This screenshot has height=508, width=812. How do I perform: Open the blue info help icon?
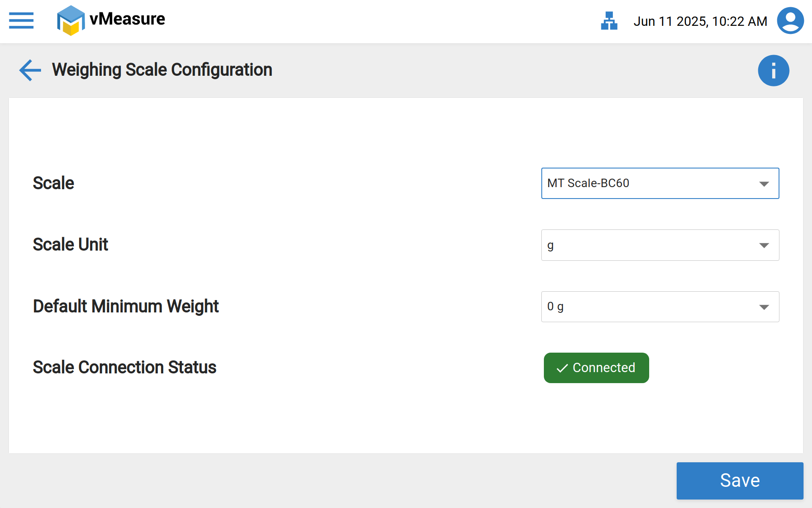click(773, 71)
